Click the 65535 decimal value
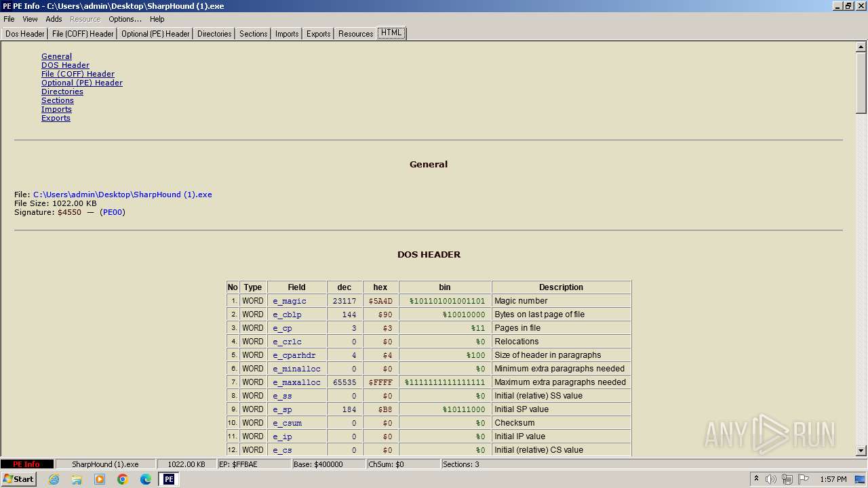The image size is (868, 488). point(344,382)
